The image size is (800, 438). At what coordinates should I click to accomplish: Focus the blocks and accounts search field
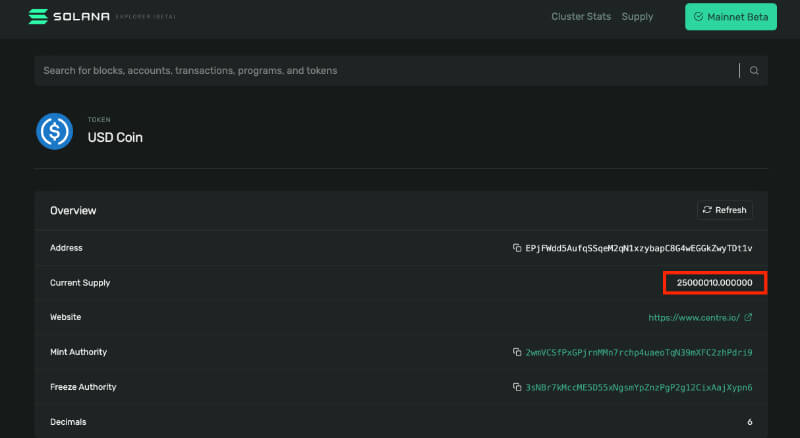point(385,71)
